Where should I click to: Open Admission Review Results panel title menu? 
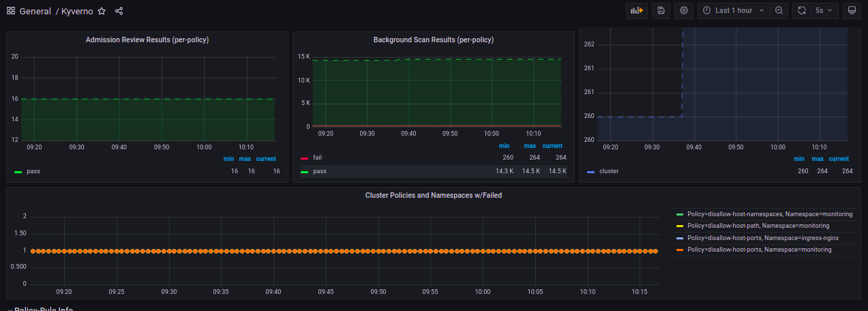click(x=147, y=40)
